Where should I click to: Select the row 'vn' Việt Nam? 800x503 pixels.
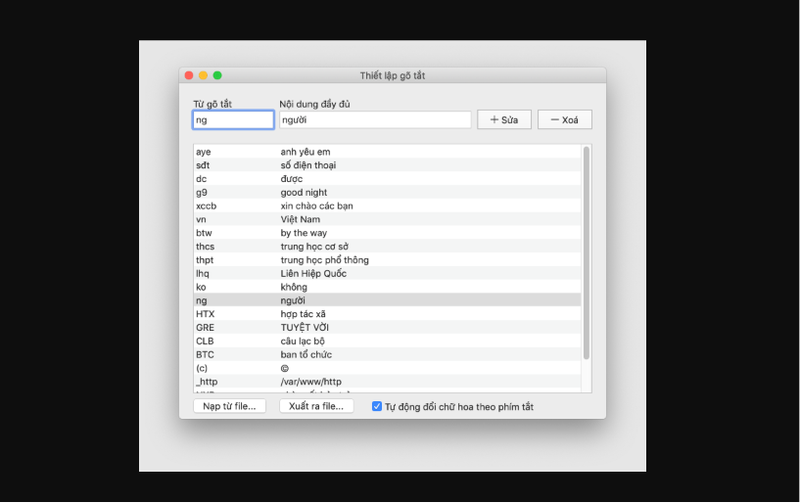coord(387,219)
